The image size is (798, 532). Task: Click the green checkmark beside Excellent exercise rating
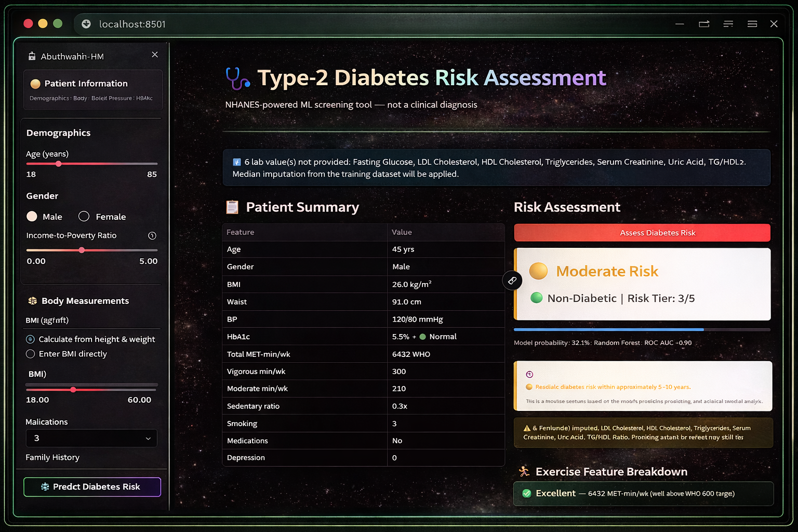point(527,493)
